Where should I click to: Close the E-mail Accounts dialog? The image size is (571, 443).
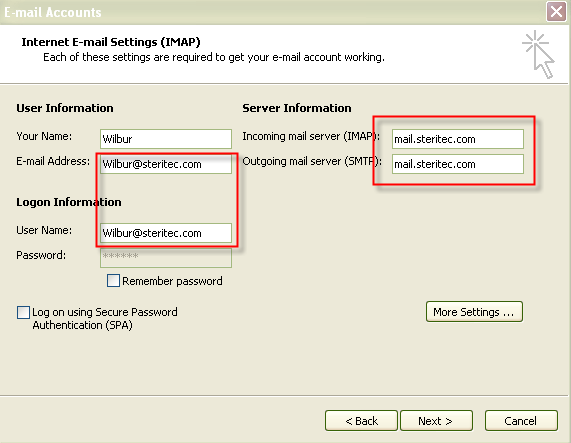coord(556,12)
